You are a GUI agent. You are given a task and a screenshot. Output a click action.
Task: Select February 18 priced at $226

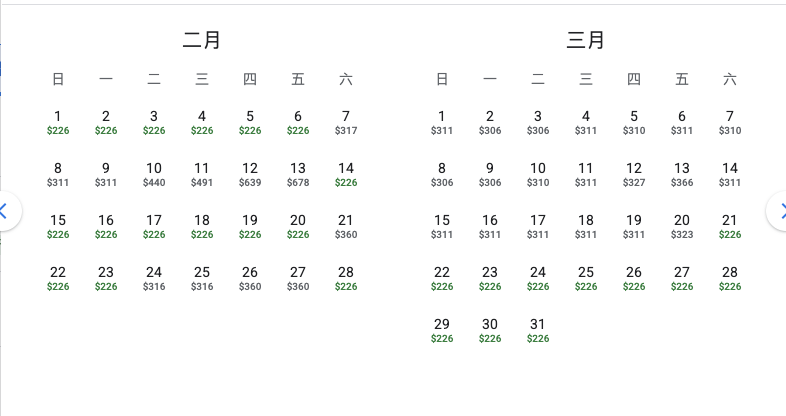[202, 226]
